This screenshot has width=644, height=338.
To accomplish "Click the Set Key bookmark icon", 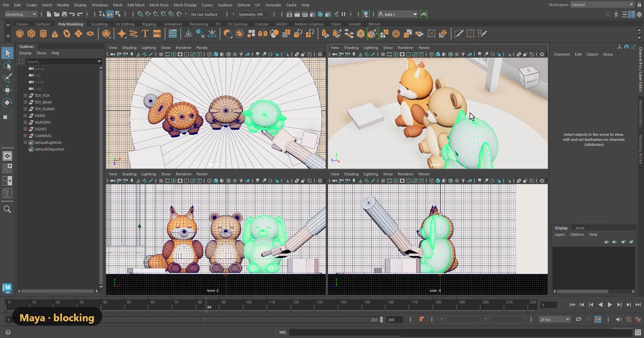I will tap(421, 319).
